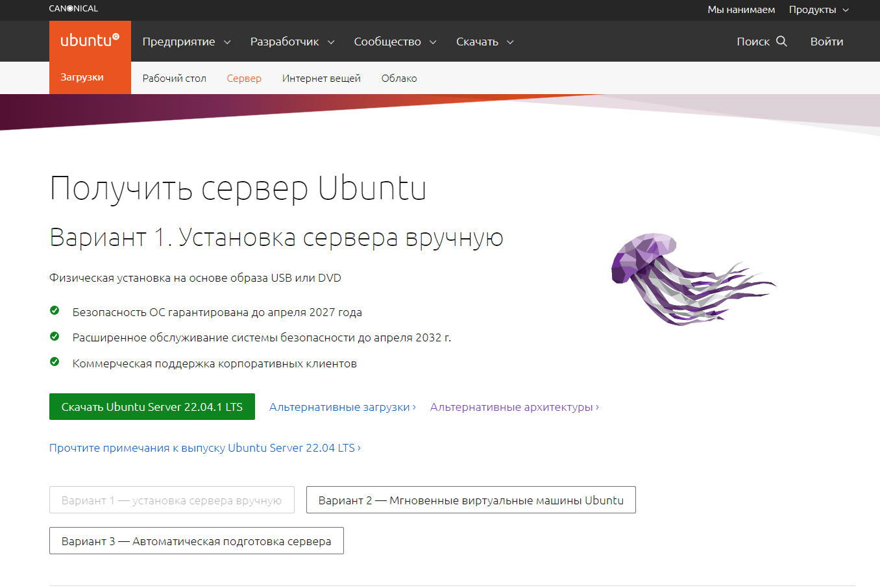Screen dimensions: 880x588
Task: Switch to the Интернет вещей tab
Action: click(321, 79)
